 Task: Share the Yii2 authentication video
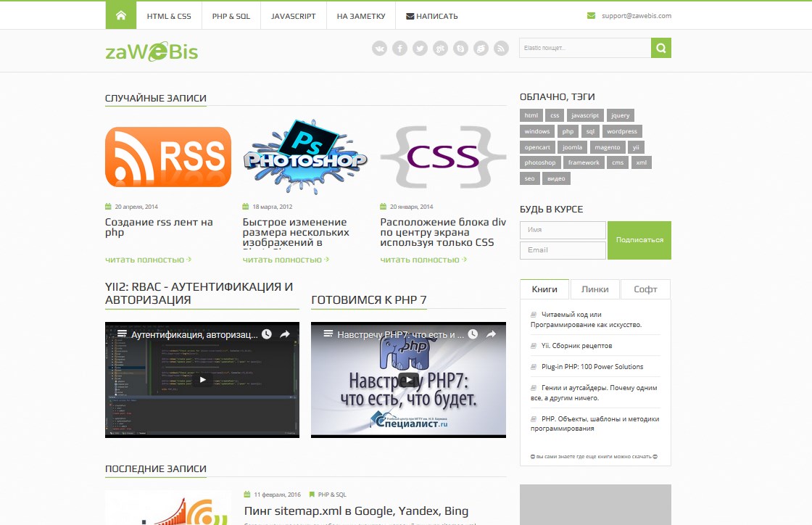(x=285, y=334)
